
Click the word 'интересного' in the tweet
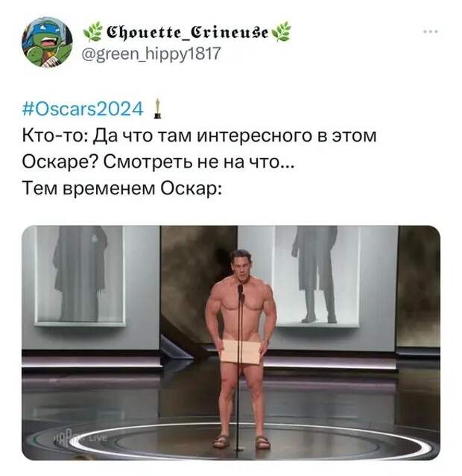coord(254,136)
